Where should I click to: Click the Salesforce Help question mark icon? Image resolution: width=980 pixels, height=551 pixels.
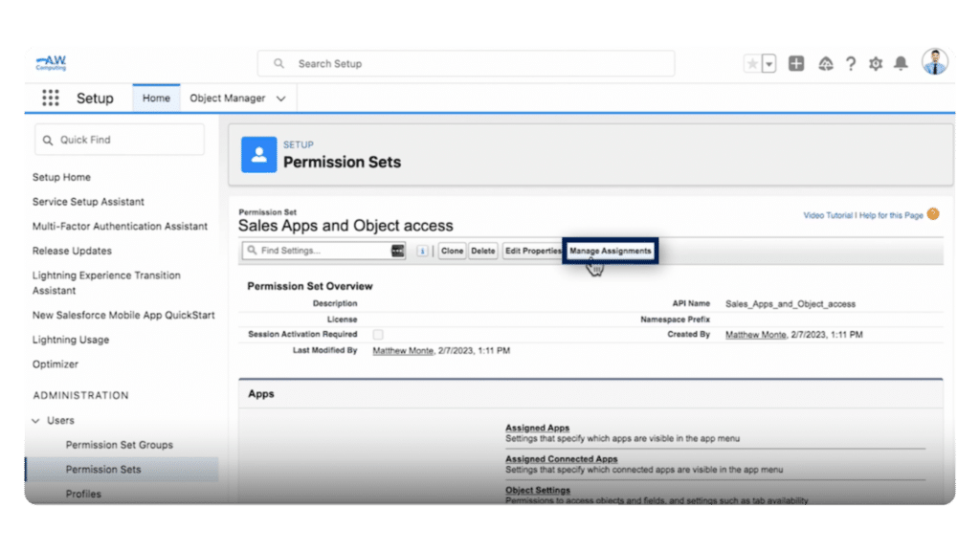(851, 63)
